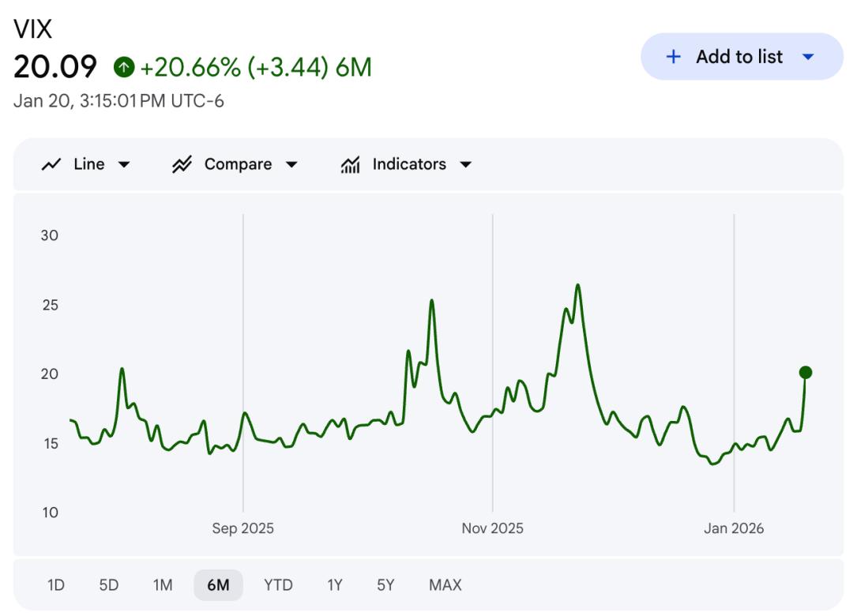The image size is (853, 616).
Task: Select the 1D time range
Action: point(56,585)
